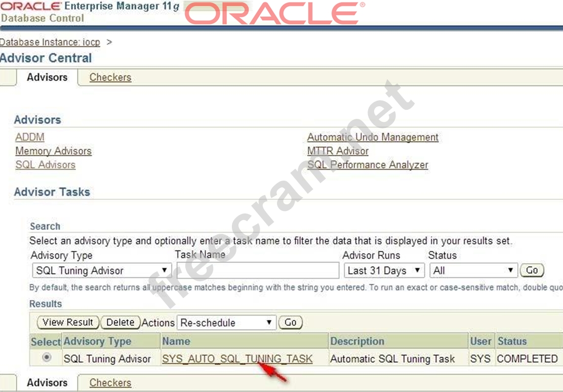
Task: Expand the Status filter dropdown
Action: (473, 271)
